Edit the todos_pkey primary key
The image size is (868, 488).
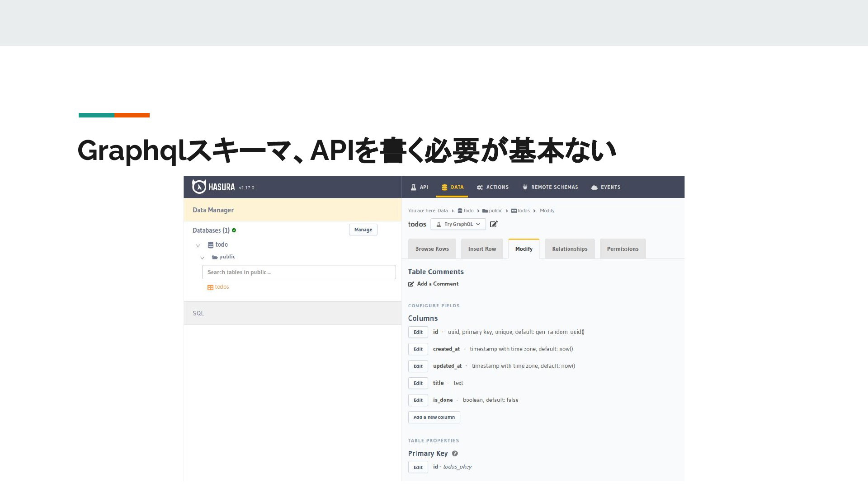(x=418, y=467)
